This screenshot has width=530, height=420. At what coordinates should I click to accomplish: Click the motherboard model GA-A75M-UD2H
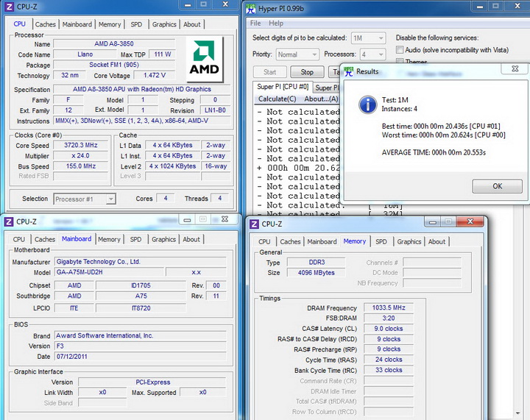[x=109, y=272]
